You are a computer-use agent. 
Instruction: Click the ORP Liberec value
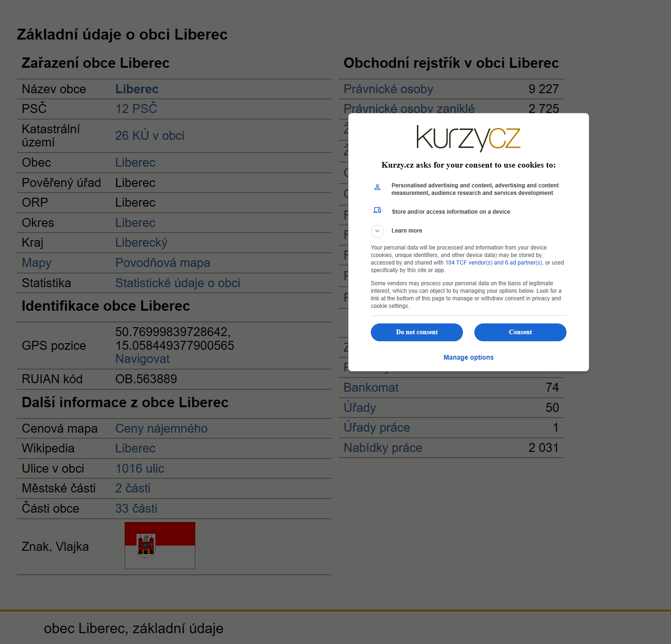(x=135, y=202)
